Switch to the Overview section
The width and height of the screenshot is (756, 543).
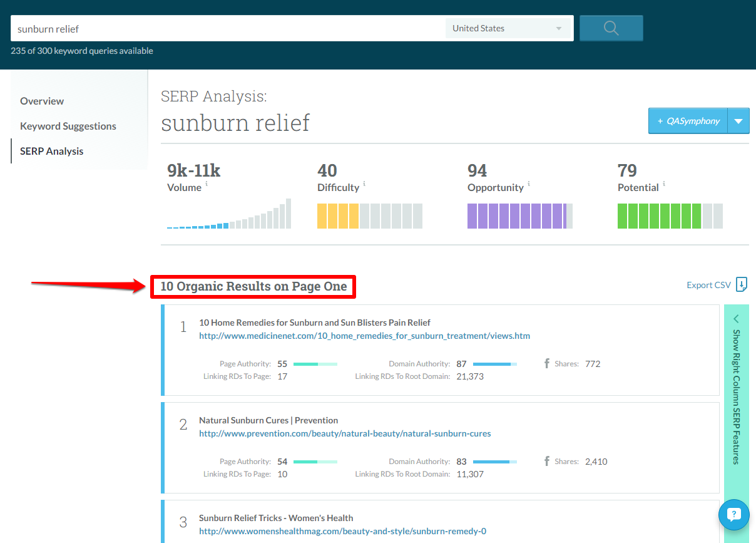click(x=42, y=101)
